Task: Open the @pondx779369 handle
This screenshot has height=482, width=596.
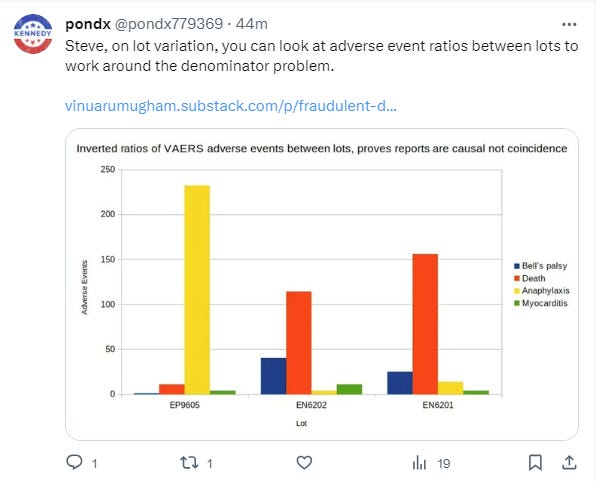Action: click(169, 24)
